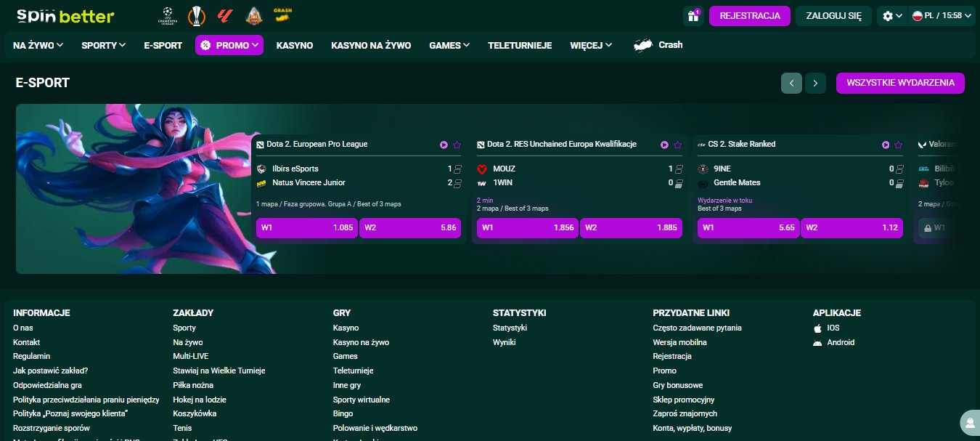Switch to the E-SPORT tab

(163, 44)
